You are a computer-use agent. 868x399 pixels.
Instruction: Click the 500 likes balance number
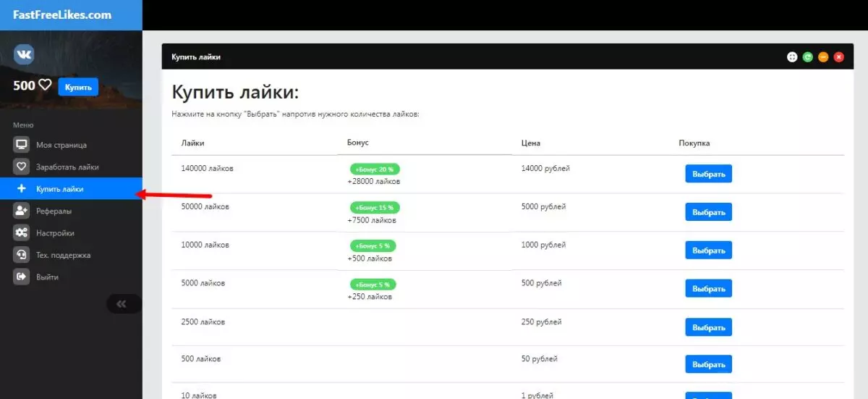tap(24, 85)
